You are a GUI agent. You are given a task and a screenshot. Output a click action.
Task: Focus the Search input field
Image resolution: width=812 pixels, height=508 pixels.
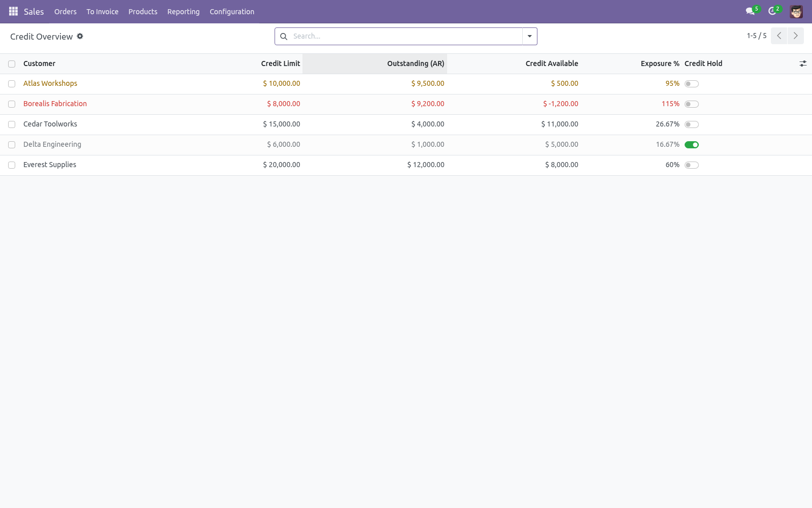[x=406, y=36]
